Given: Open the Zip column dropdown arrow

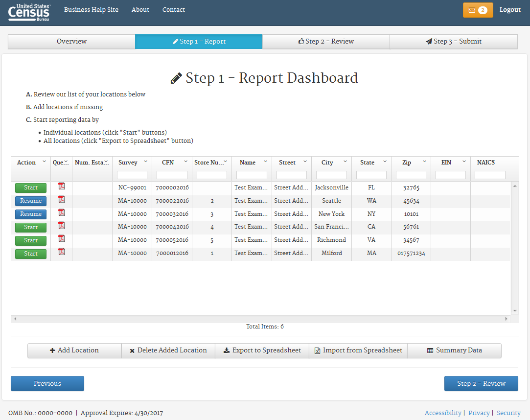Looking at the screenshot, I should point(425,162).
